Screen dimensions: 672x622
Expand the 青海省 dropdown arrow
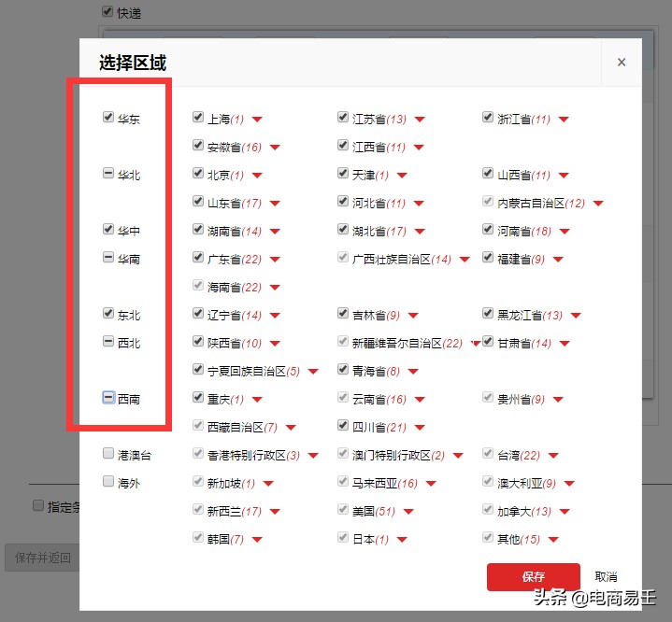[x=413, y=372]
